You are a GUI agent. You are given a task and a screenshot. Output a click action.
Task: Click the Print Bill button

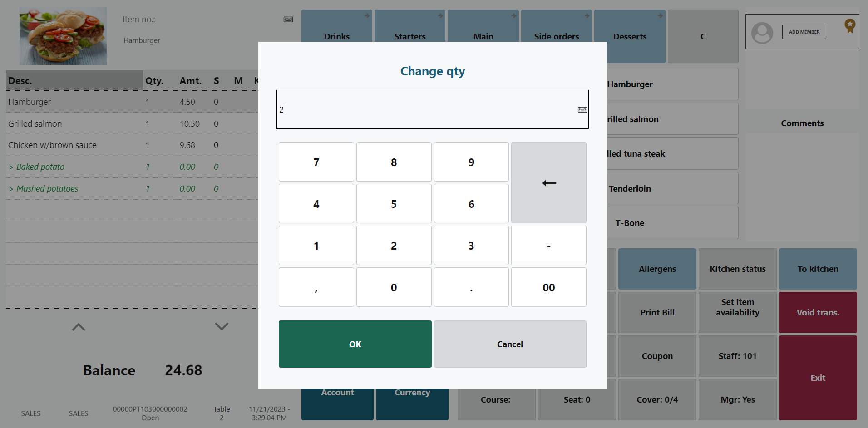click(x=657, y=312)
